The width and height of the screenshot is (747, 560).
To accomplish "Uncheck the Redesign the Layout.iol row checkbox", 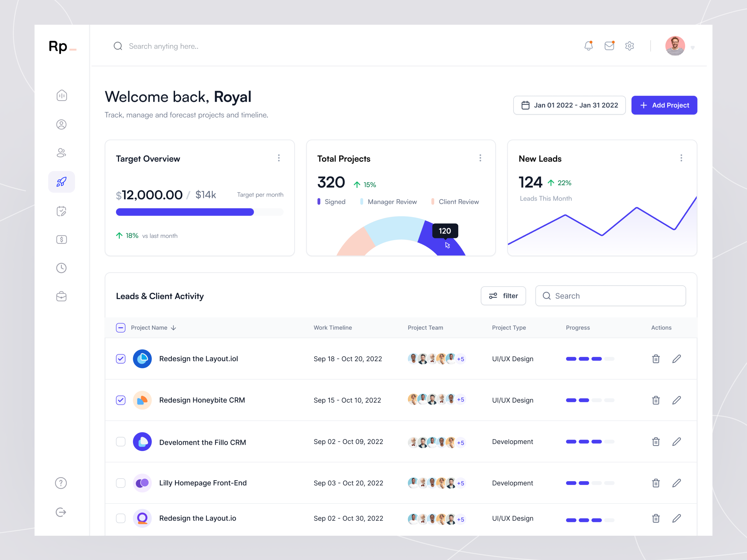I will 120,359.
